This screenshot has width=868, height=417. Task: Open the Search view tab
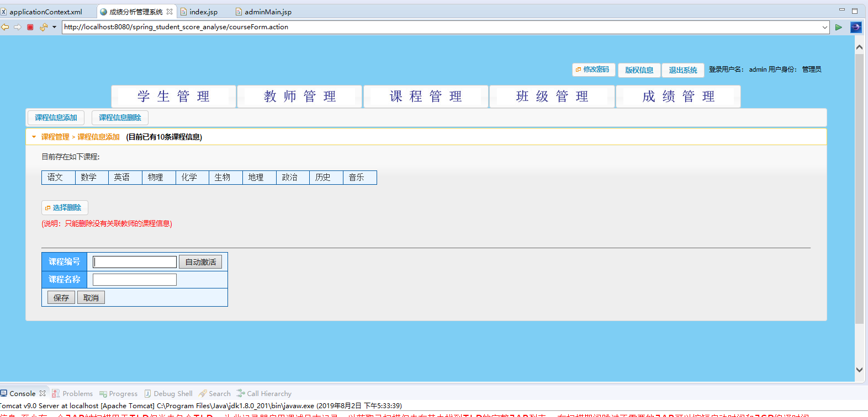point(215,394)
